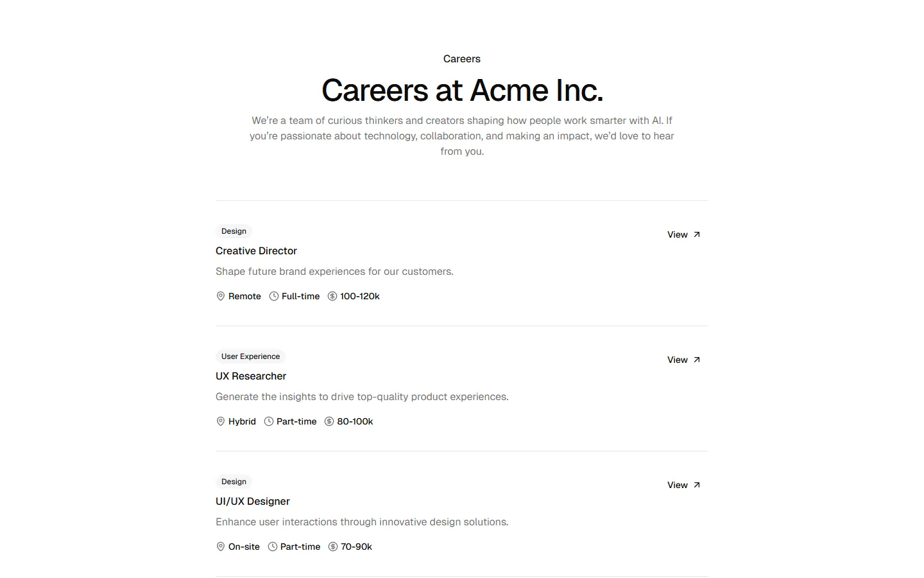This screenshot has width=924, height=578.
Task: Click the external-link arrow beside the first View
Action: [x=696, y=234]
